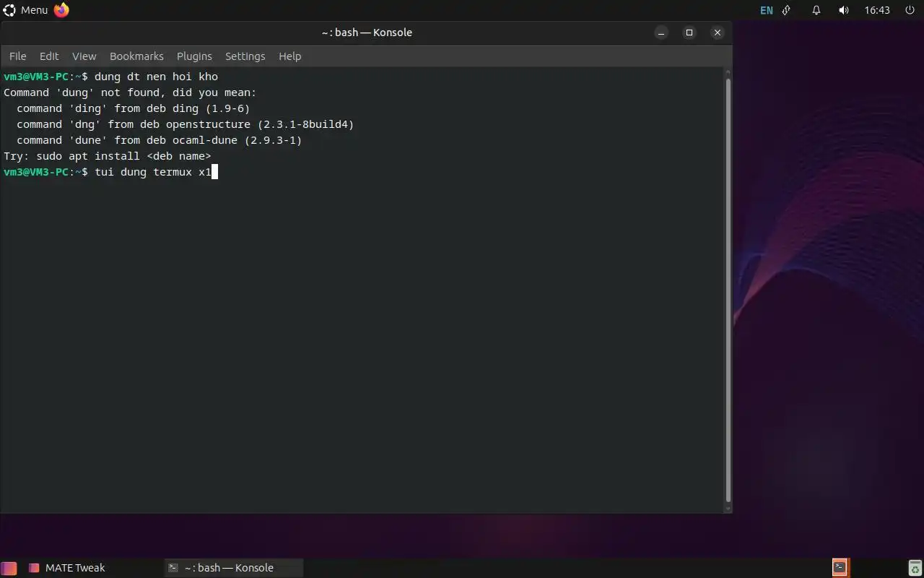Screen dimensions: 924x578
Task: Open the Firefox browser launcher
Action: 61,10
